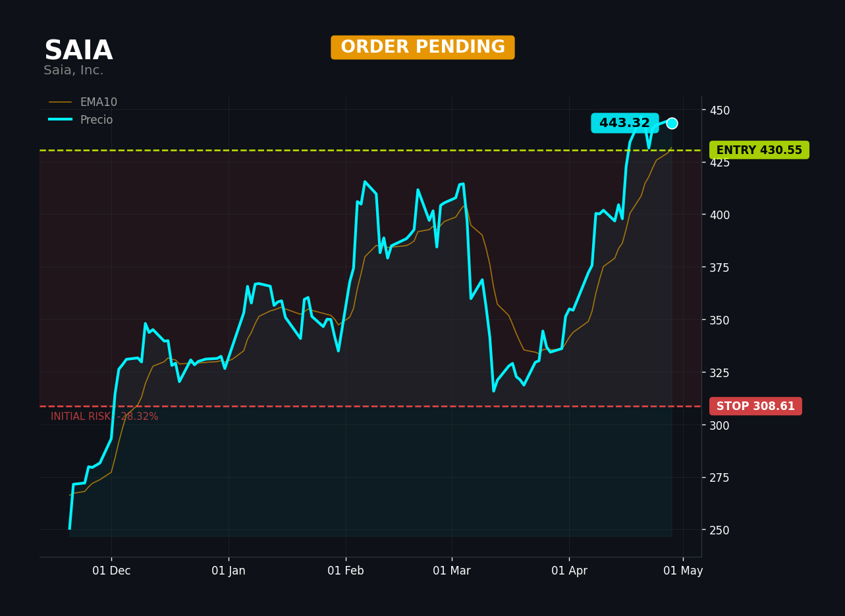Click the STOP 308.61 level tag
This screenshot has height=616, width=845.
pos(755,406)
